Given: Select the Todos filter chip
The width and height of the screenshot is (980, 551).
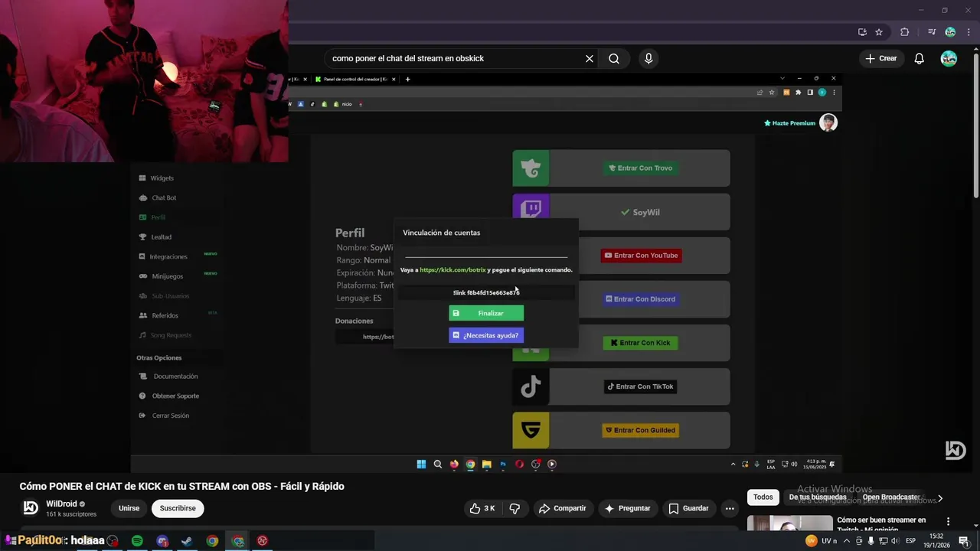Looking at the screenshot, I should [763, 497].
